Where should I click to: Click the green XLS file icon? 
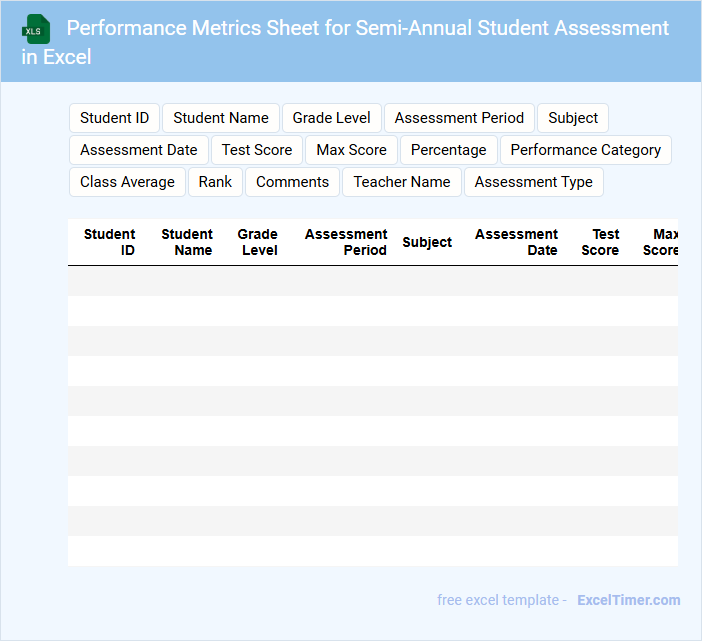[36, 29]
